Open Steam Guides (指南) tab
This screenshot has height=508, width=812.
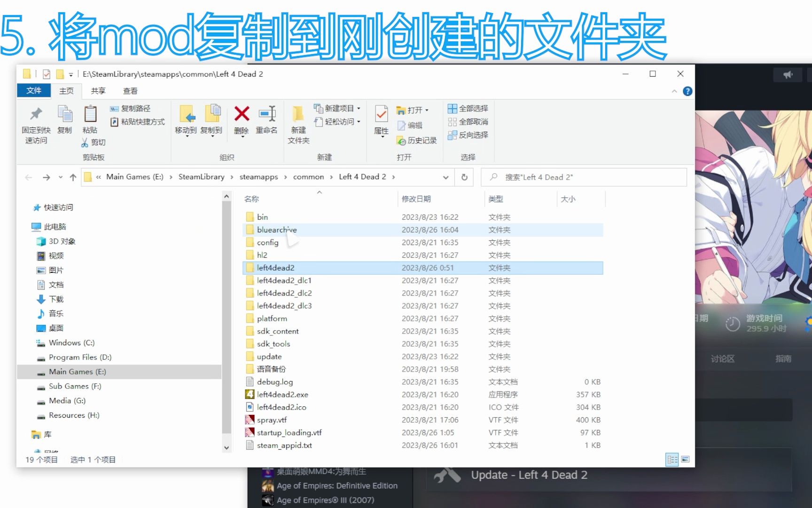pyautogui.click(x=783, y=358)
